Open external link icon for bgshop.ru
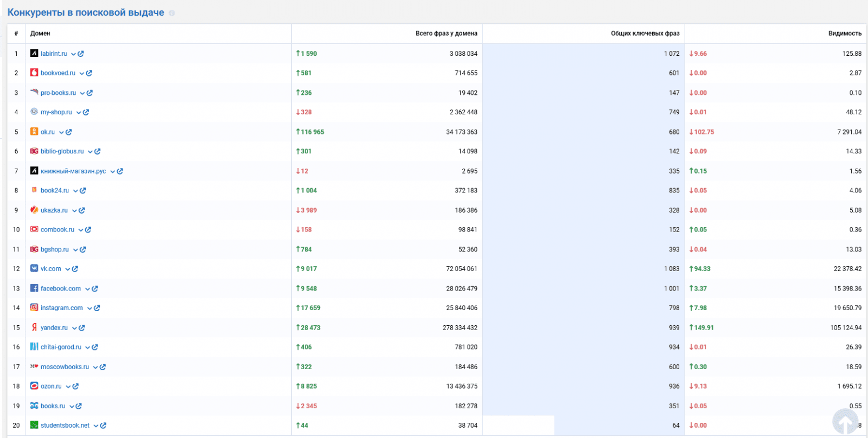The image size is (868, 438). tap(82, 249)
